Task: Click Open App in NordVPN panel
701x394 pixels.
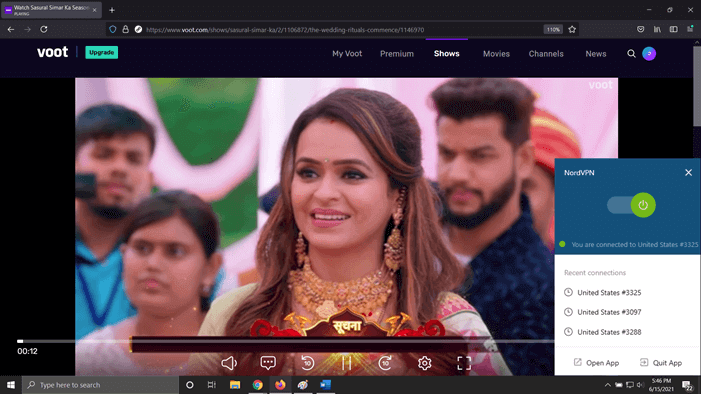Action: 596,363
